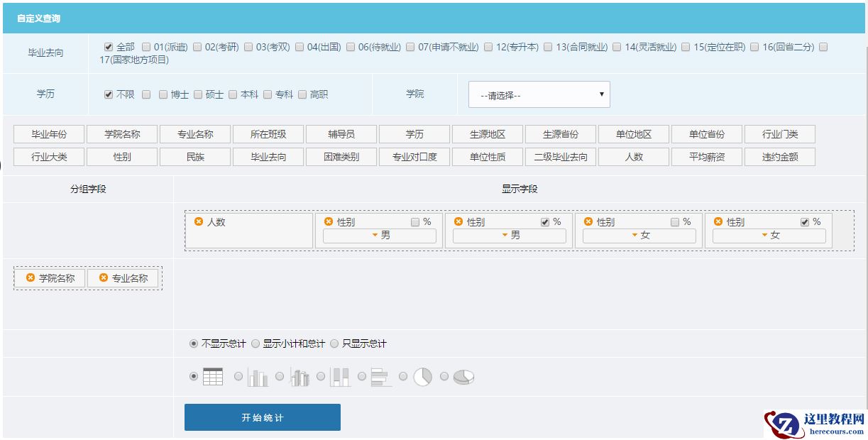Choose the vertical bar chart icon
The height and width of the screenshot is (440, 868).
point(258,377)
